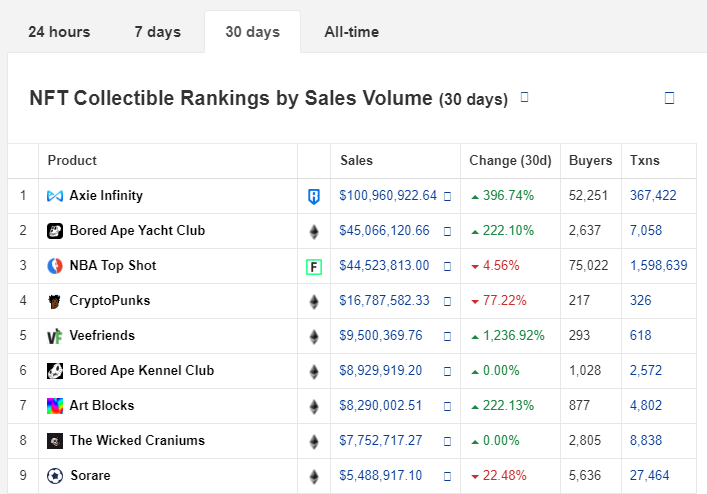This screenshot has width=707, height=494.
Task: Click the Art Blocks colorful logo icon
Action: coord(55,406)
